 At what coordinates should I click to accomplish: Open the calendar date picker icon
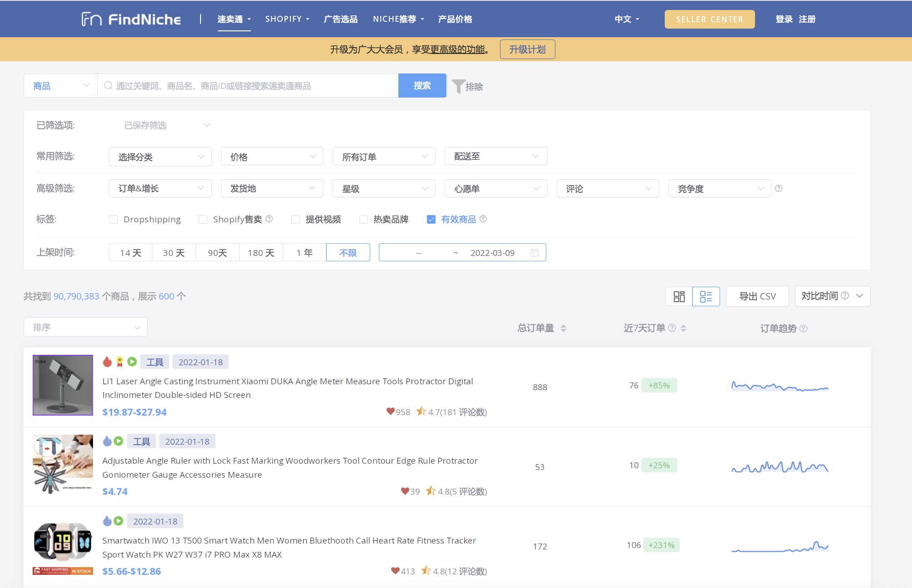534,253
